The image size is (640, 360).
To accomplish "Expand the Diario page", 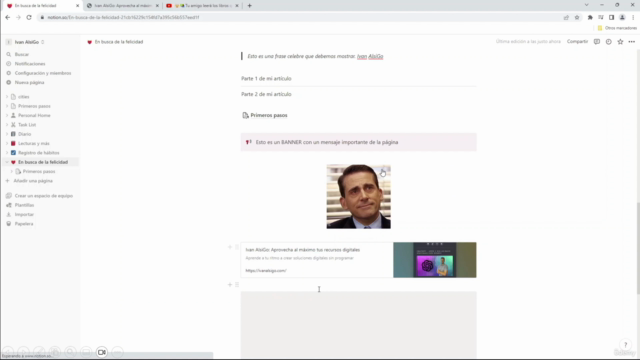I will pos(7,134).
